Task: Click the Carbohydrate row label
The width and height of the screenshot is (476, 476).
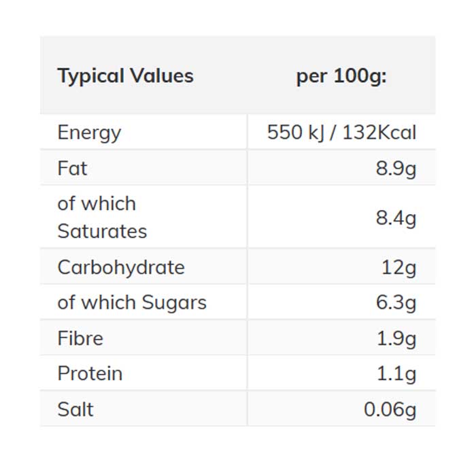Action: (121, 267)
